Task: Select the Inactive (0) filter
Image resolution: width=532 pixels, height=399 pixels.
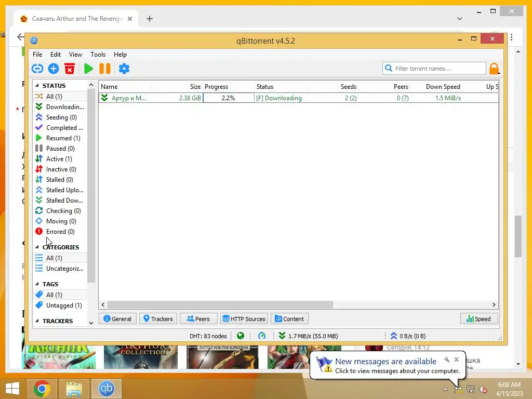Action: pyautogui.click(x=60, y=169)
